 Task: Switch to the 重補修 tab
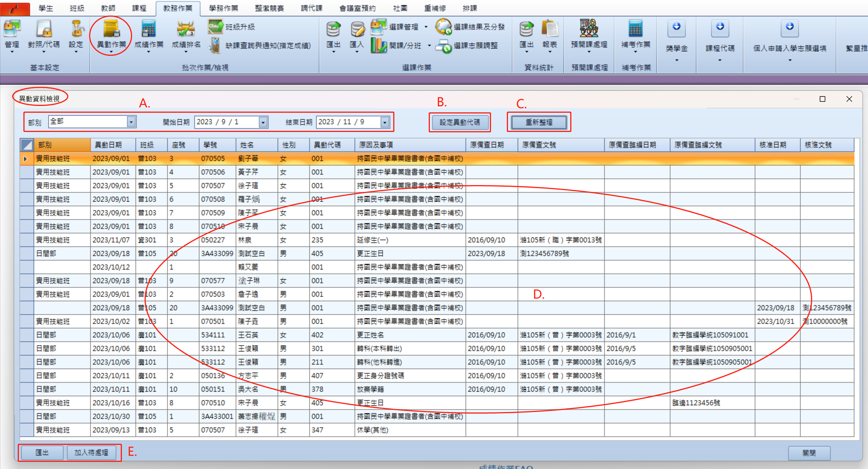435,8
